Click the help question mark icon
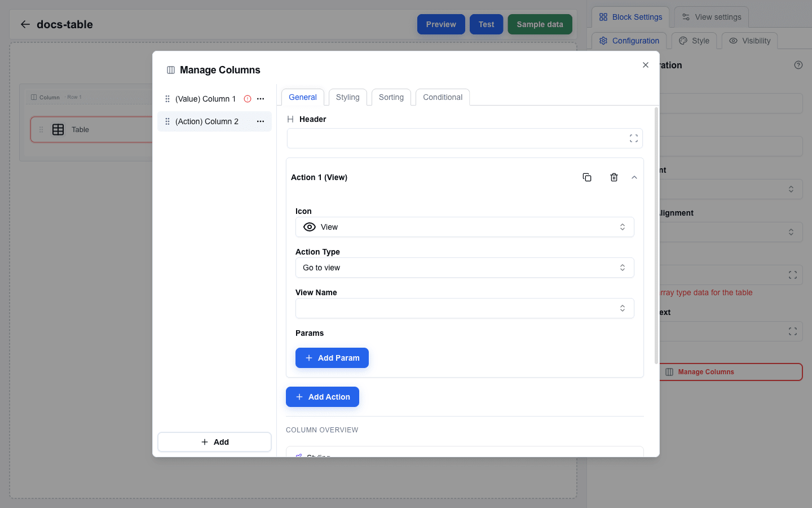 point(798,65)
